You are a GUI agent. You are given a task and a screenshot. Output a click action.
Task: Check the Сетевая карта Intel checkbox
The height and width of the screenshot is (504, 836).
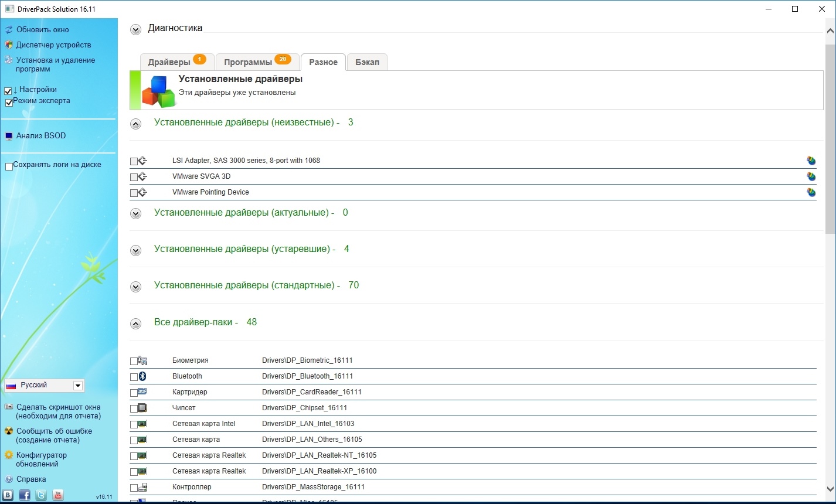coord(134,424)
